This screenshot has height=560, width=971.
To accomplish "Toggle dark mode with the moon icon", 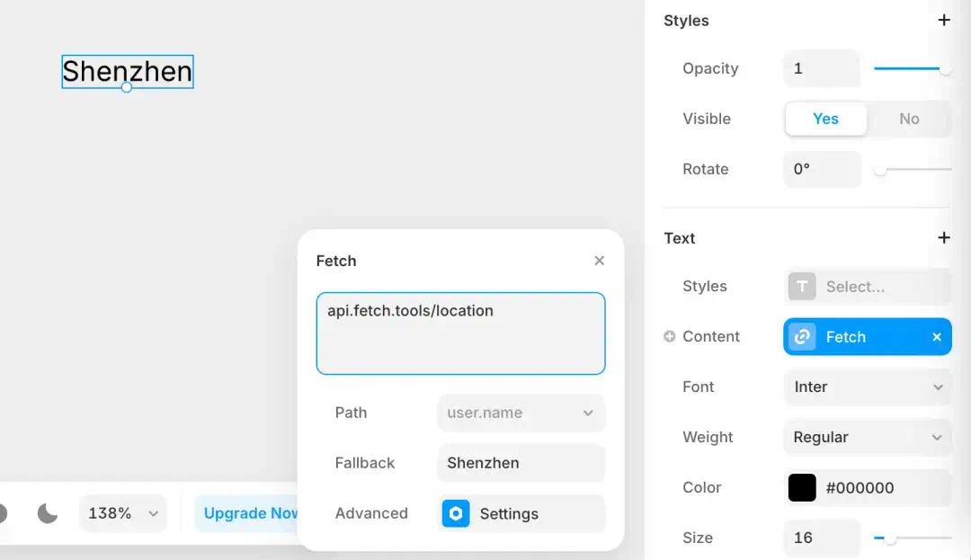I will [x=47, y=513].
